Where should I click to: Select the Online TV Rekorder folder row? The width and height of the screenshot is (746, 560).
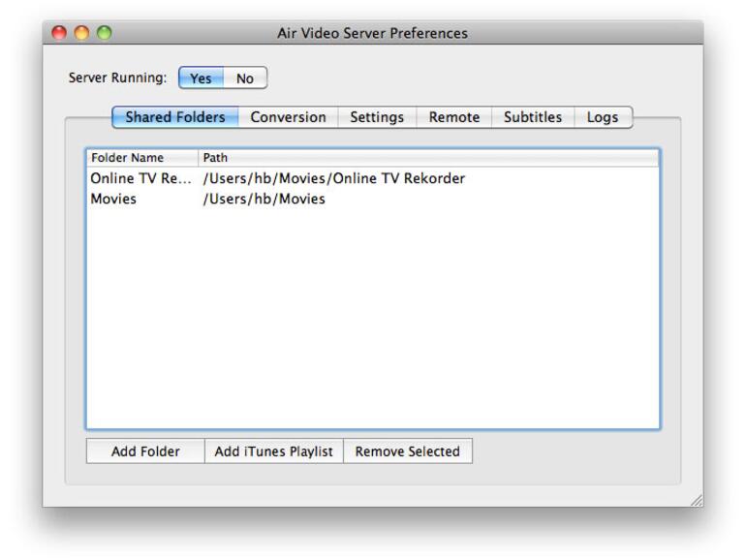coord(291,179)
